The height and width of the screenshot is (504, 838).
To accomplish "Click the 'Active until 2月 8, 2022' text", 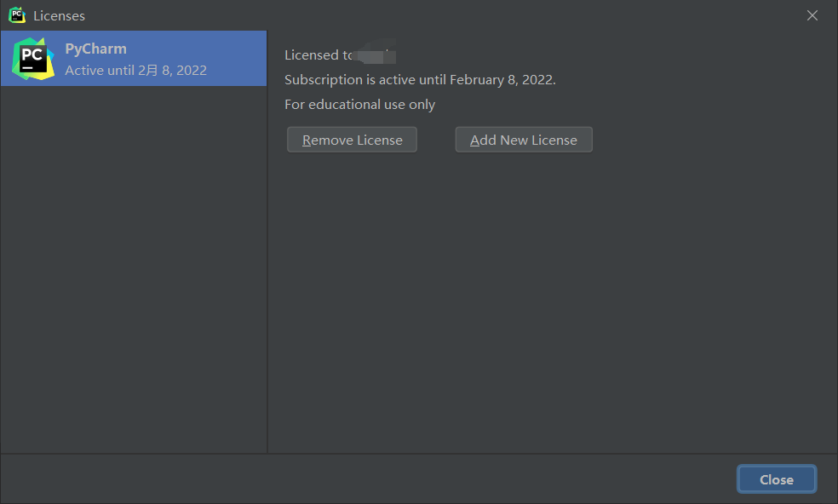I will tap(135, 70).
